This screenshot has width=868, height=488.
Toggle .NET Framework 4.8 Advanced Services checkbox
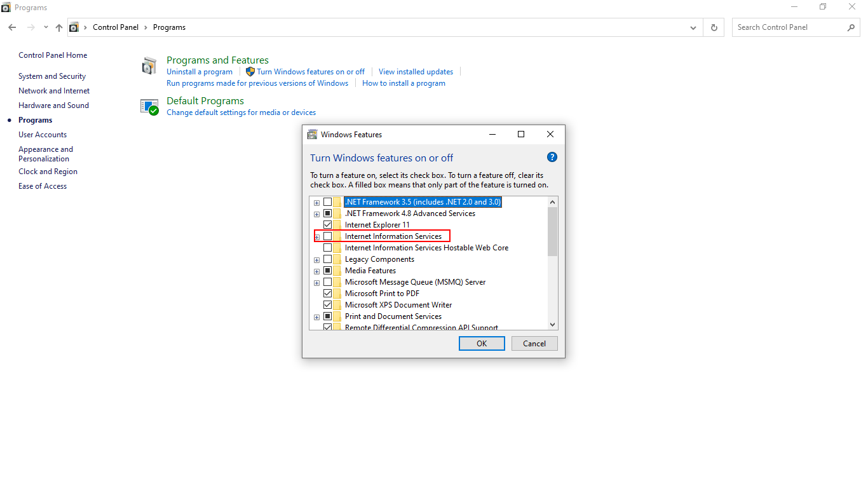[328, 213]
